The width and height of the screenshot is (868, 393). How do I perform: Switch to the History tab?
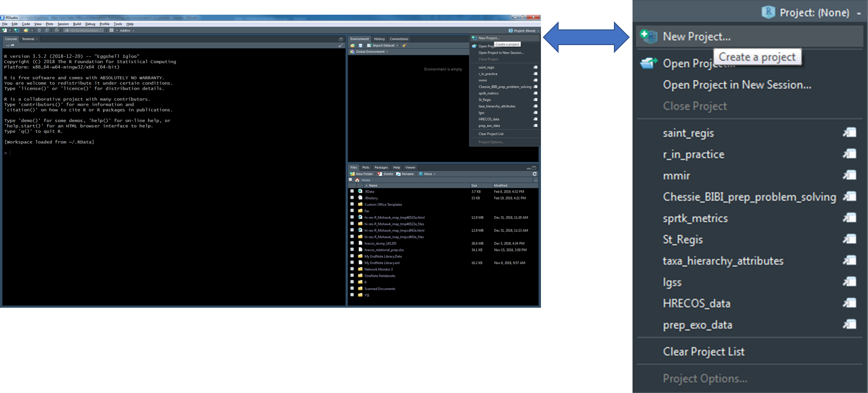pos(379,39)
